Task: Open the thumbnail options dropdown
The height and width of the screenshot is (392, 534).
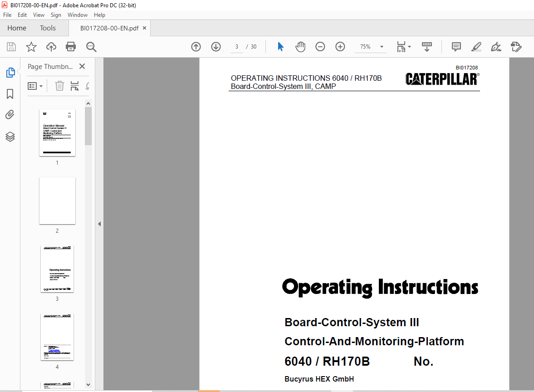Action: [35, 86]
